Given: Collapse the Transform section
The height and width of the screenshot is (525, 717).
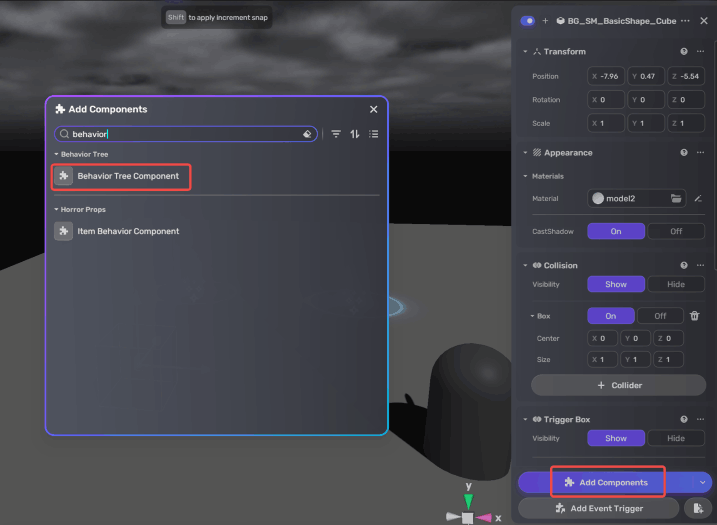Looking at the screenshot, I should 526,51.
